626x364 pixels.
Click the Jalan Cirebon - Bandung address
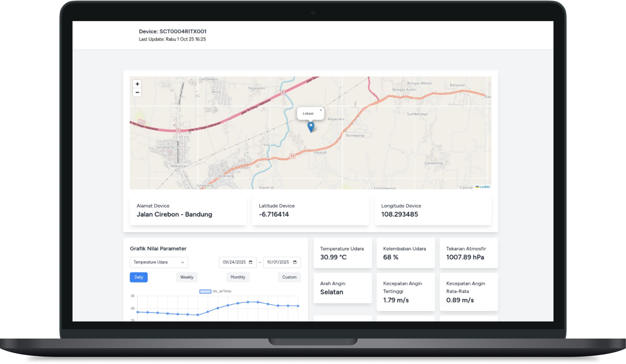click(x=174, y=214)
